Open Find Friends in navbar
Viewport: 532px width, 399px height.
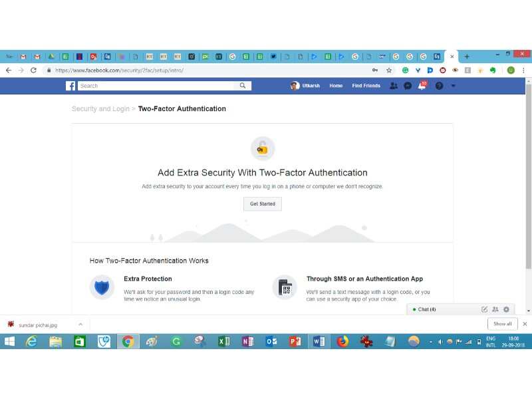[366, 86]
